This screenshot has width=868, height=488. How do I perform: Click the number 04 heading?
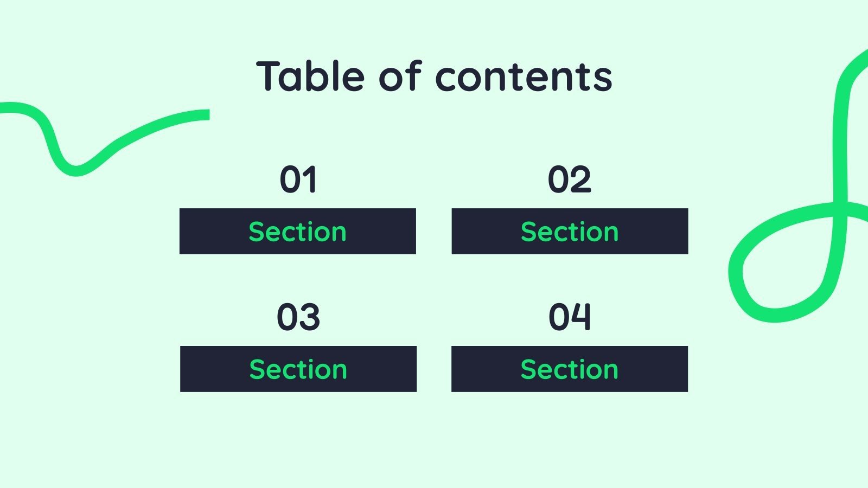tap(570, 317)
